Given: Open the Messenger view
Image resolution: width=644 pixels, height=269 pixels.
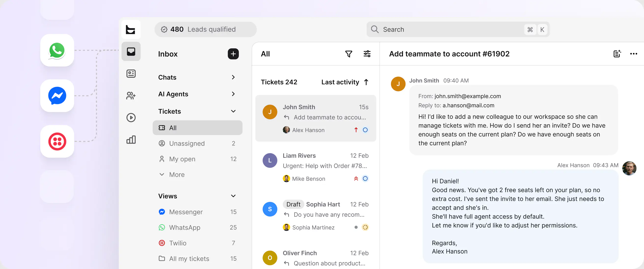Looking at the screenshot, I should 197,212.
